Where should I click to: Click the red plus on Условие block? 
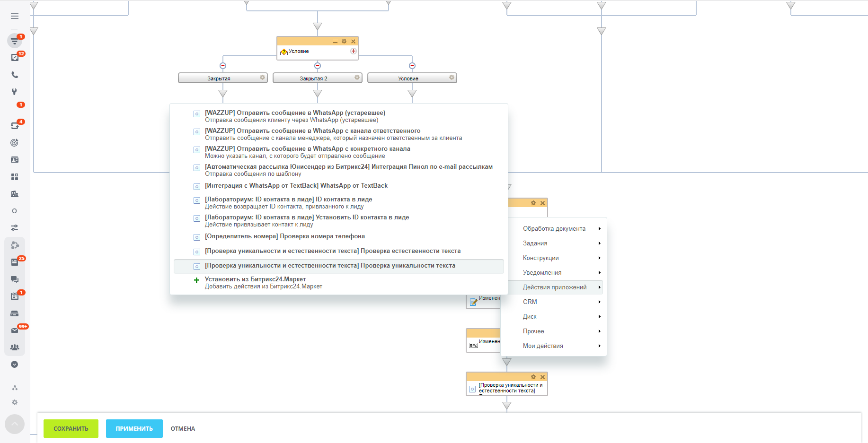click(353, 51)
